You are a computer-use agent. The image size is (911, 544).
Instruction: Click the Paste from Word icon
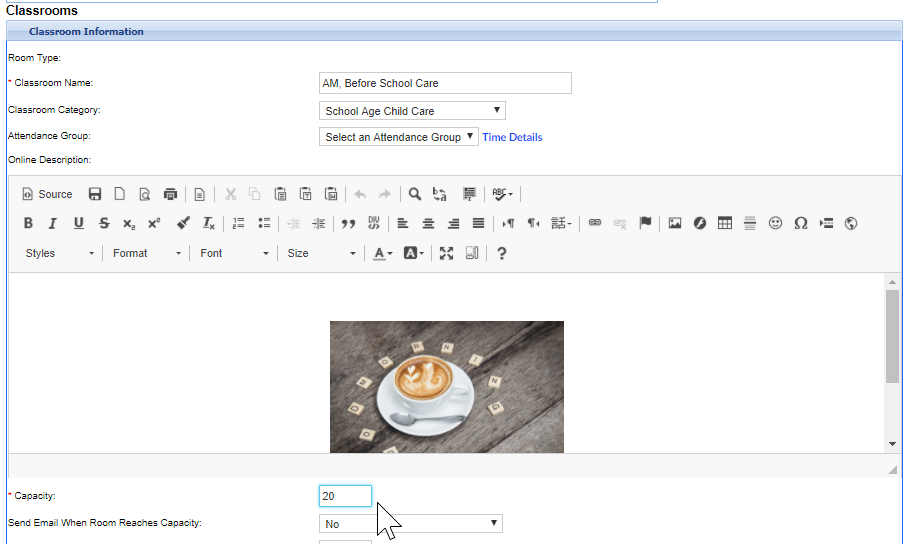point(331,194)
